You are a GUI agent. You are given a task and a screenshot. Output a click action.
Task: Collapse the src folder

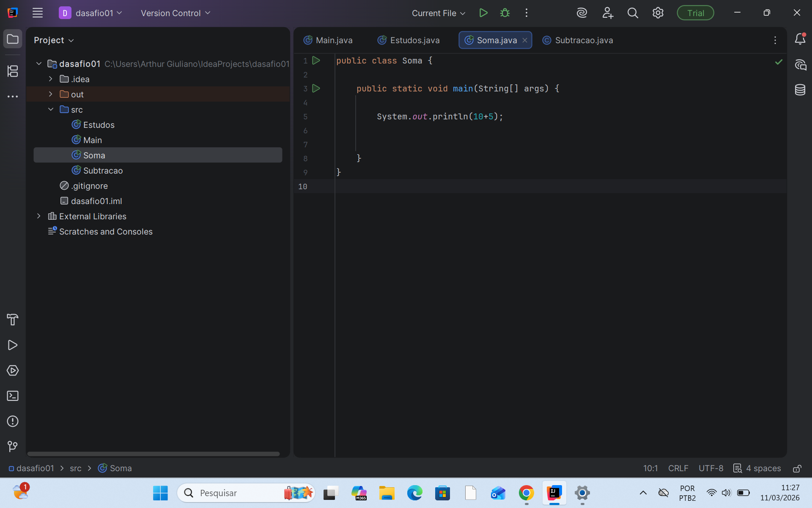pyautogui.click(x=51, y=109)
